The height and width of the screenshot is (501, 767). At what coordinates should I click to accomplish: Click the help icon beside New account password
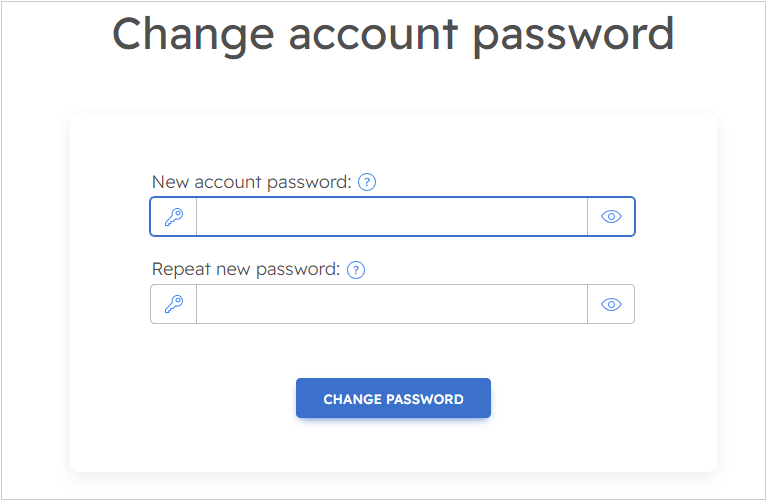pos(367,182)
